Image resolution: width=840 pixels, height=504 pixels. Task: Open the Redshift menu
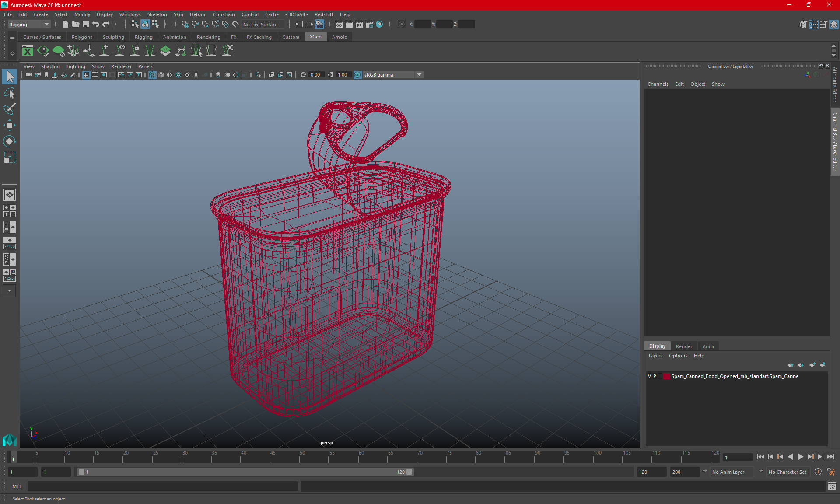point(324,14)
